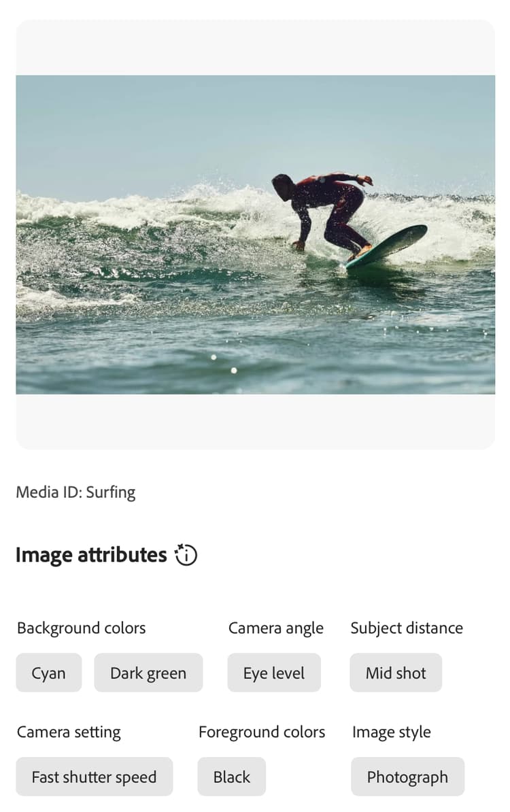Click the Image attributes heading

click(91, 555)
